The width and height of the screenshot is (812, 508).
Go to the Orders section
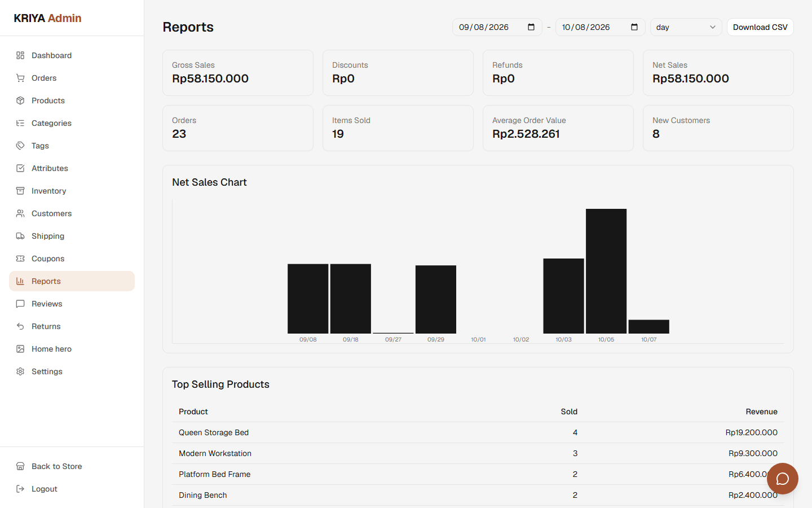point(72,78)
